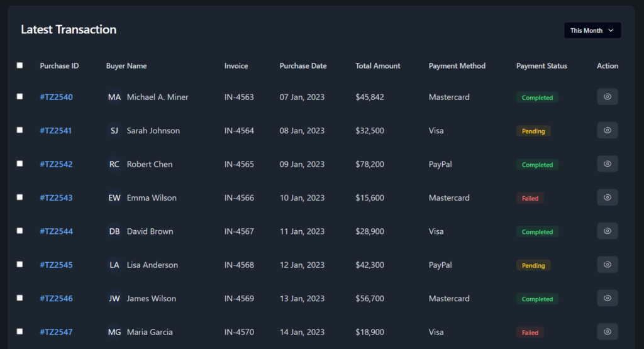Click the MA avatar of Michael A. Miner
This screenshot has width=644, height=349.
pyautogui.click(x=114, y=97)
